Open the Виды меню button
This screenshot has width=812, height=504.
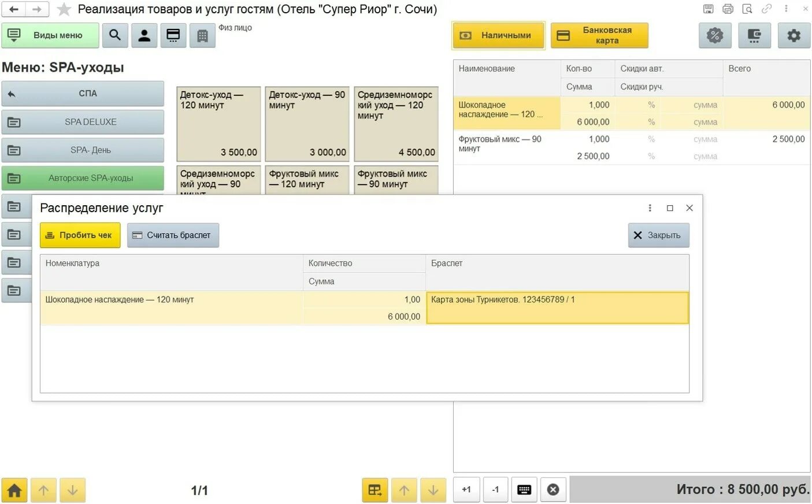click(x=50, y=35)
